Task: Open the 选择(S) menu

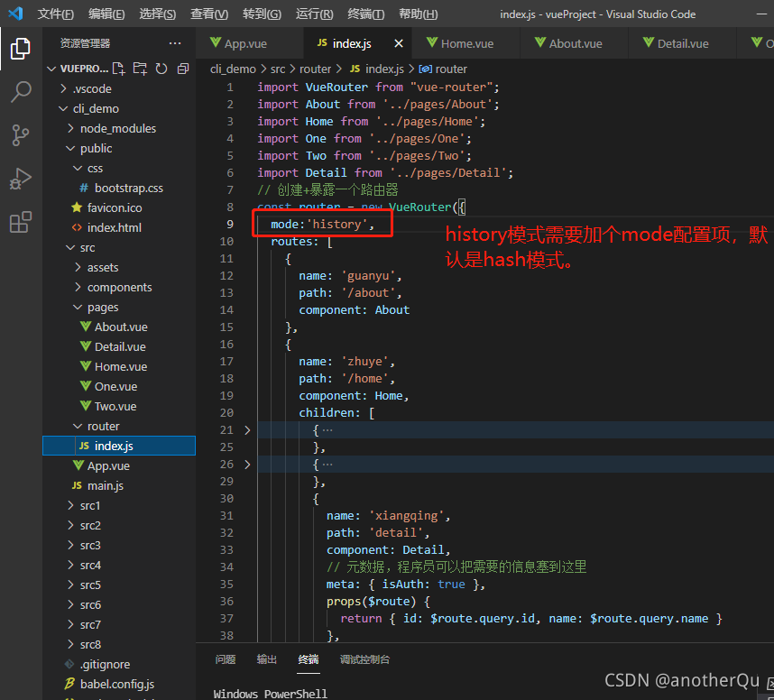Action: (x=158, y=14)
